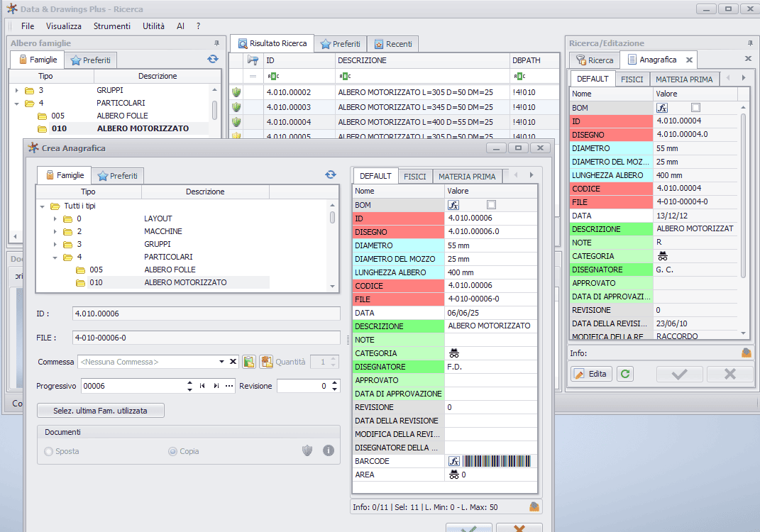Toggle BOM checkbox in Ricerca/Editazione panel

(x=695, y=108)
